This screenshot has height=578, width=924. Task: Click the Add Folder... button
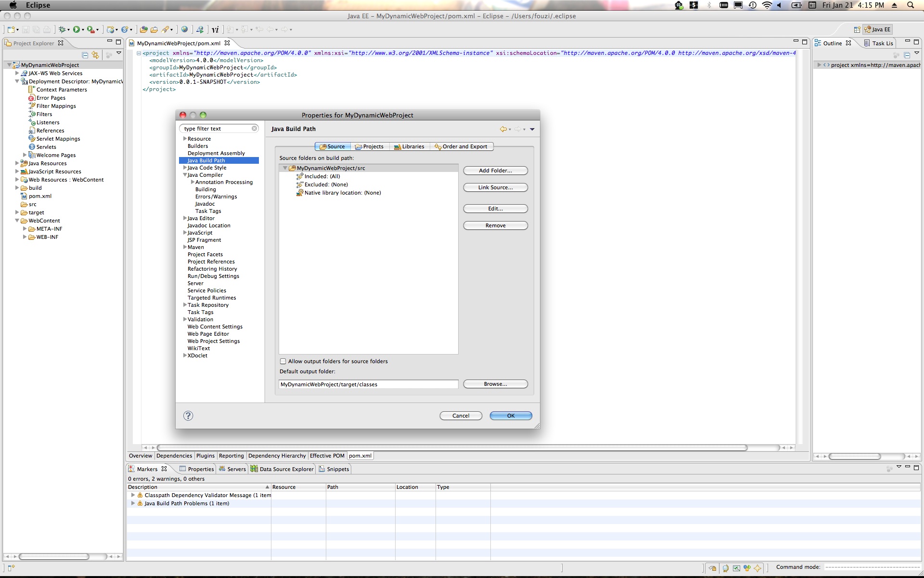click(496, 171)
